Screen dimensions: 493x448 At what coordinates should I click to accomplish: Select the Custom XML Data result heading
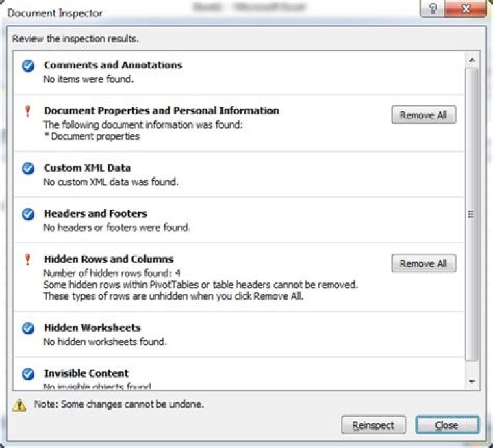tap(87, 168)
